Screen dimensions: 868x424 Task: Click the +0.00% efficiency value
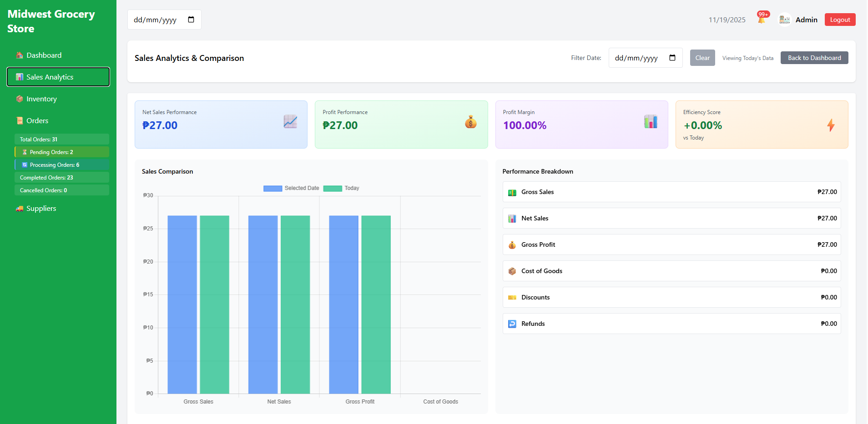coord(703,125)
